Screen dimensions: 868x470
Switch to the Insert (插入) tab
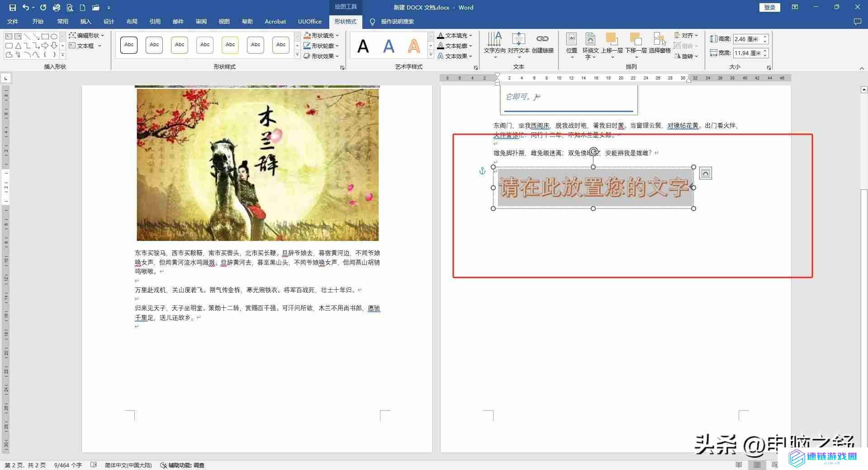pos(85,22)
